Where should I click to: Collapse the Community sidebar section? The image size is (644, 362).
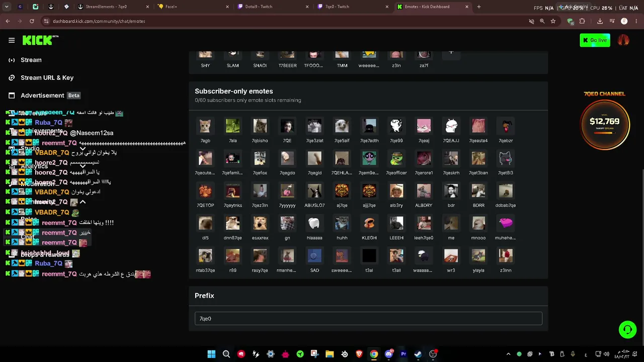tap(83, 202)
